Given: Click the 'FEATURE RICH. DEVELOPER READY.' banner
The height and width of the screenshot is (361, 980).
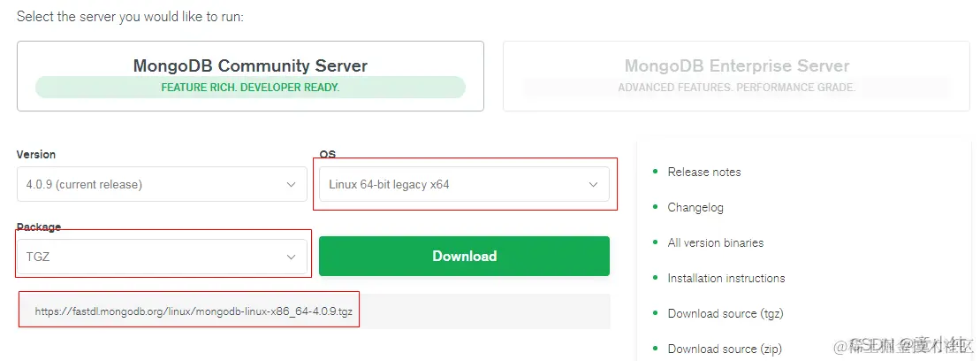Looking at the screenshot, I should 250,88.
